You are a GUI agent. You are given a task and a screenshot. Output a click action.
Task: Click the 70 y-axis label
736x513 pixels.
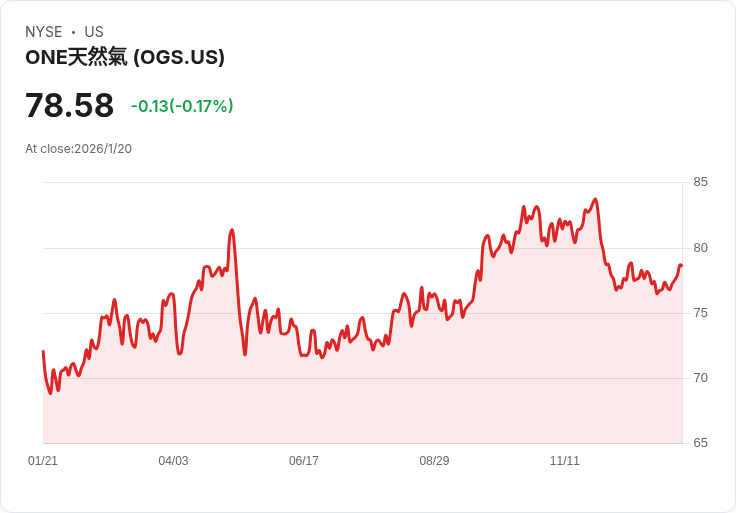701,378
